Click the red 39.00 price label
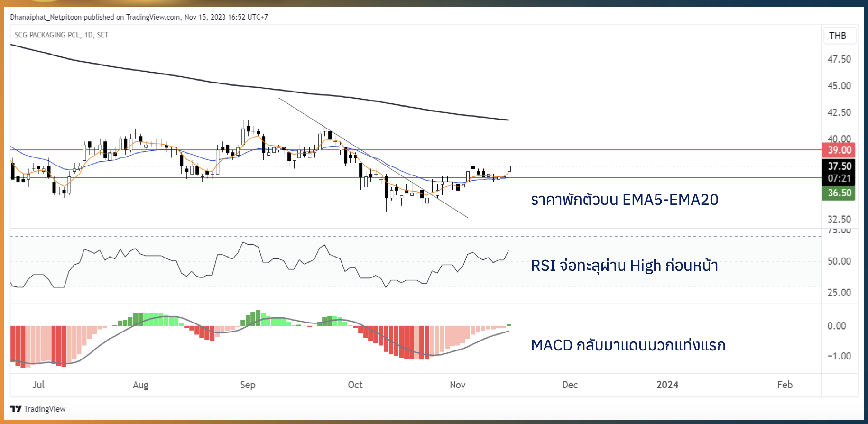This screenshot has width=868, height=424. [x=839, y=150]
